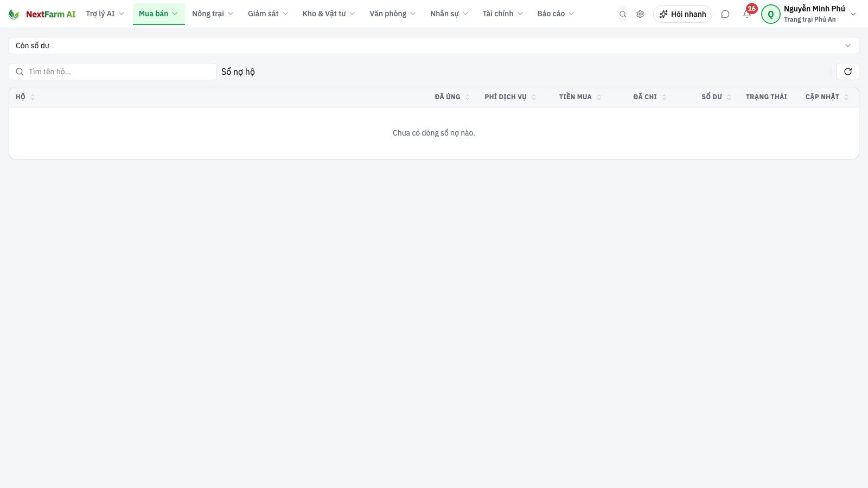Click the NextFarm AI brand name
868x488 pixels.
point(51,14)
